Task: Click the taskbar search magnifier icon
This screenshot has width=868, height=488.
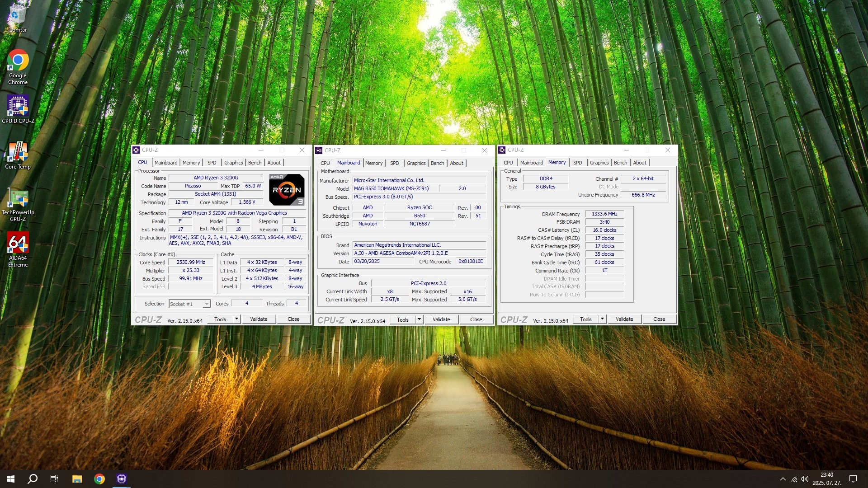Action: tap(33, 479)
